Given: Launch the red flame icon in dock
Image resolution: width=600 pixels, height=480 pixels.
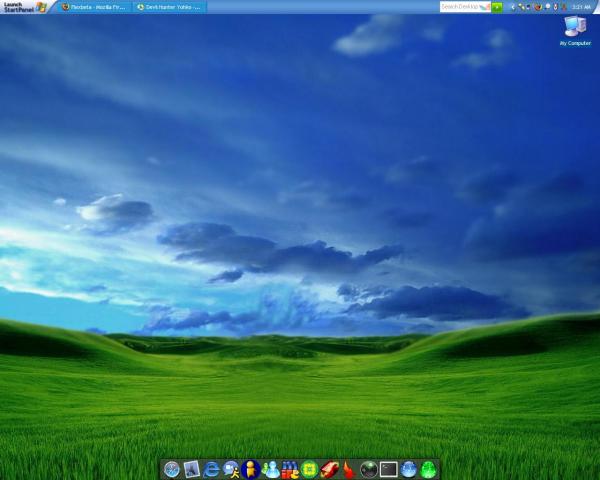Looking at the screenshot, I should point(349,469).
